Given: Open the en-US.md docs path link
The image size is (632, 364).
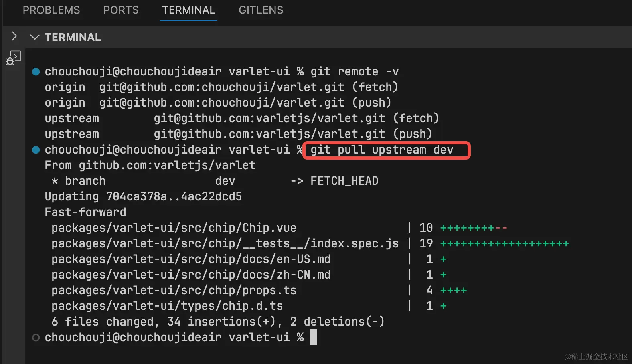Looking at the screenshot, I should pos(191,259).
